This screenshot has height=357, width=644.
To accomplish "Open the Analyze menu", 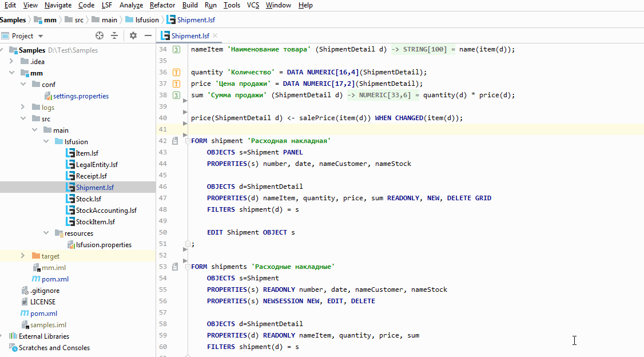I will [131, 5].
